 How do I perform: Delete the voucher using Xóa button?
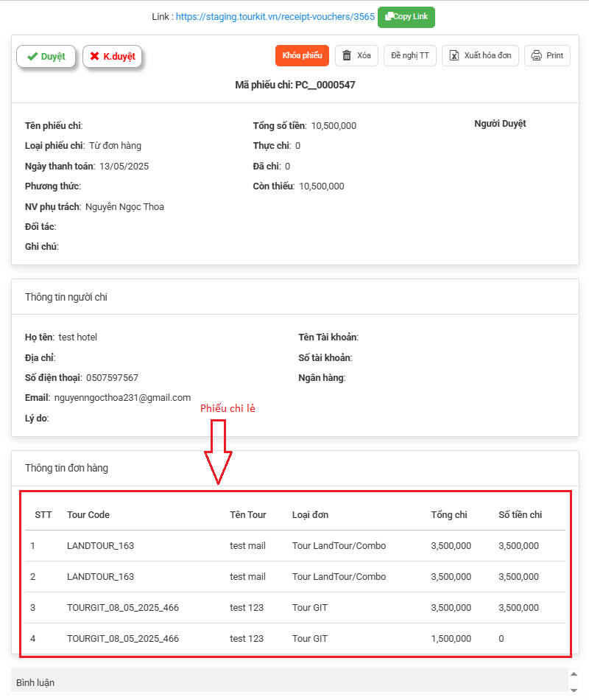coord(356,55)
